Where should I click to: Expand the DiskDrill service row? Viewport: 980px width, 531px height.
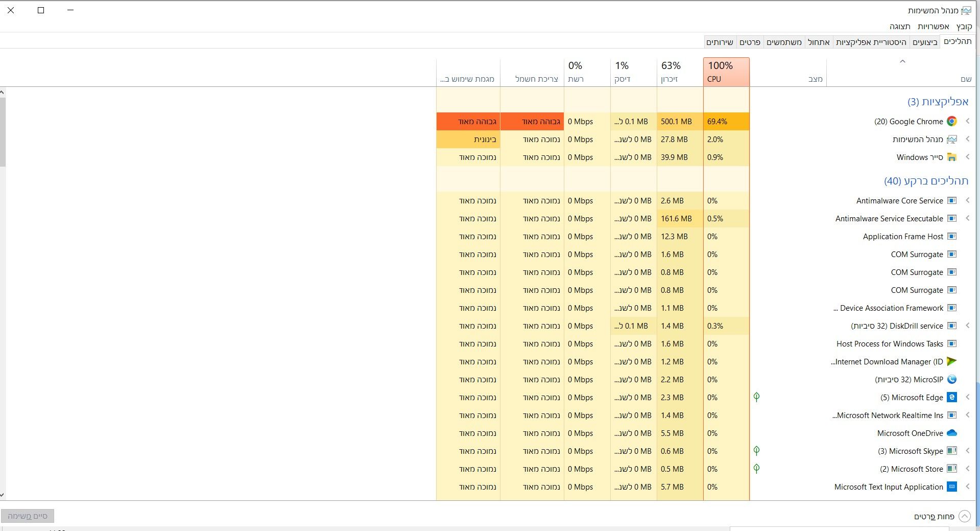coord(967,326)
